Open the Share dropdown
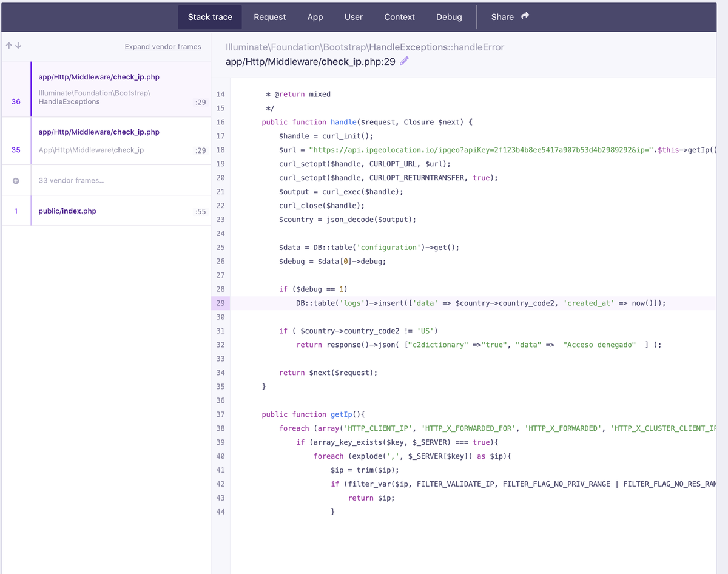Screen dimensions: 728x574 coord(510,17)
